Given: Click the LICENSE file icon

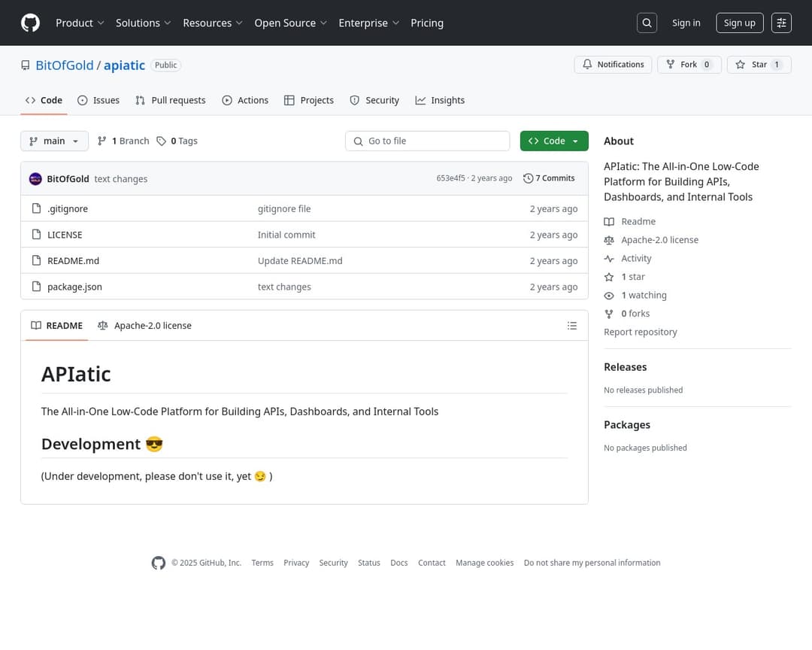Looking at the screenshot, I should coord(36,234).
